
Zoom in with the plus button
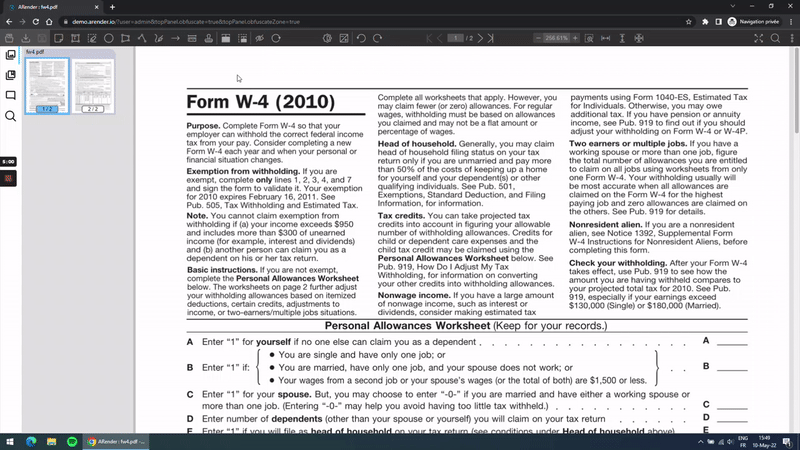[575, 38]
